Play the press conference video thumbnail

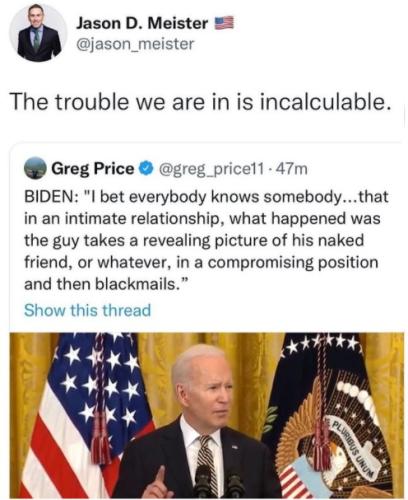coord(206,415)
